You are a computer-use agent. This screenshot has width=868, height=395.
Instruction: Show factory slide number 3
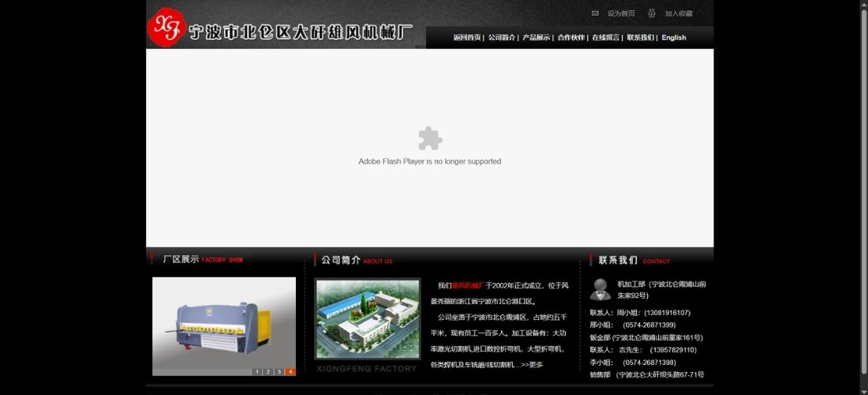click(x=279, y=372)
